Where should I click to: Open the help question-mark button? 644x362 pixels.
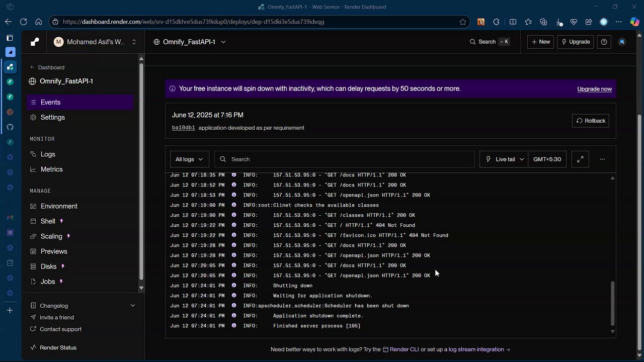(604, 42)
